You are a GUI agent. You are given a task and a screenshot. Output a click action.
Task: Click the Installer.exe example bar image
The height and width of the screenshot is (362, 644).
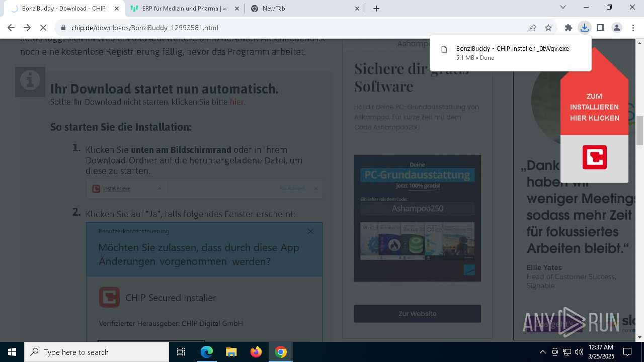pyautogui.click(x=204, y=189)
